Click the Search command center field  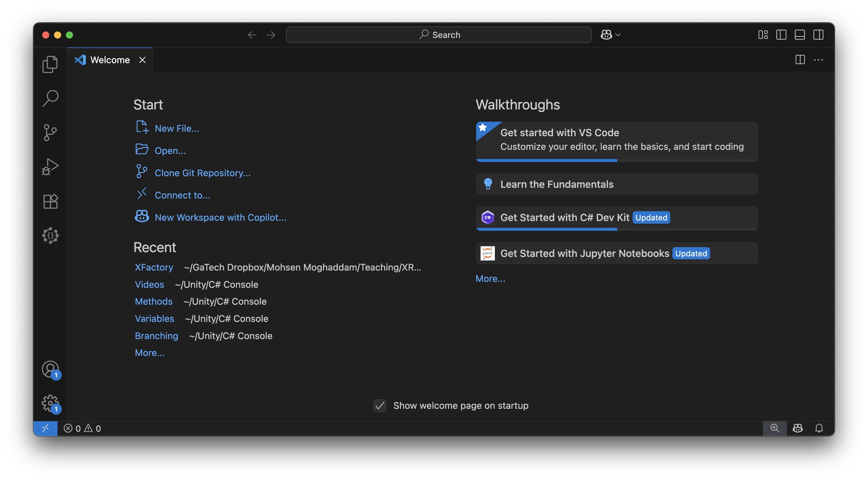[438, 35]
